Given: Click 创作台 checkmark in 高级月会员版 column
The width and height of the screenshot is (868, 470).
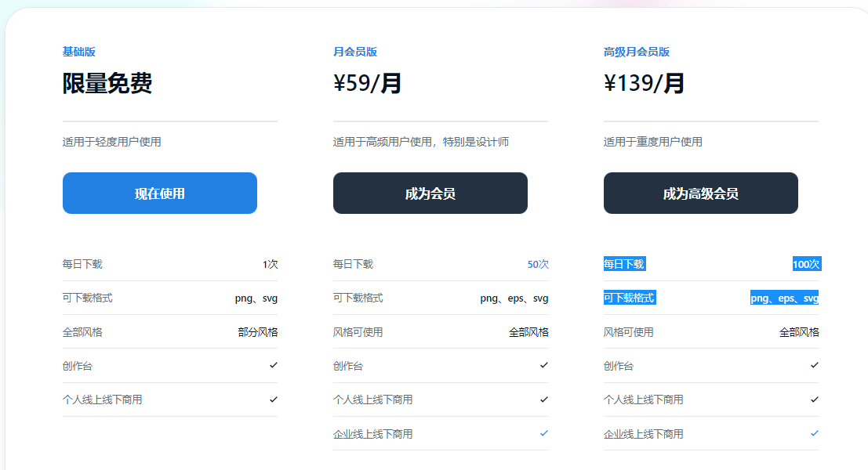Looking at the screenshot, I should [814, 365].
